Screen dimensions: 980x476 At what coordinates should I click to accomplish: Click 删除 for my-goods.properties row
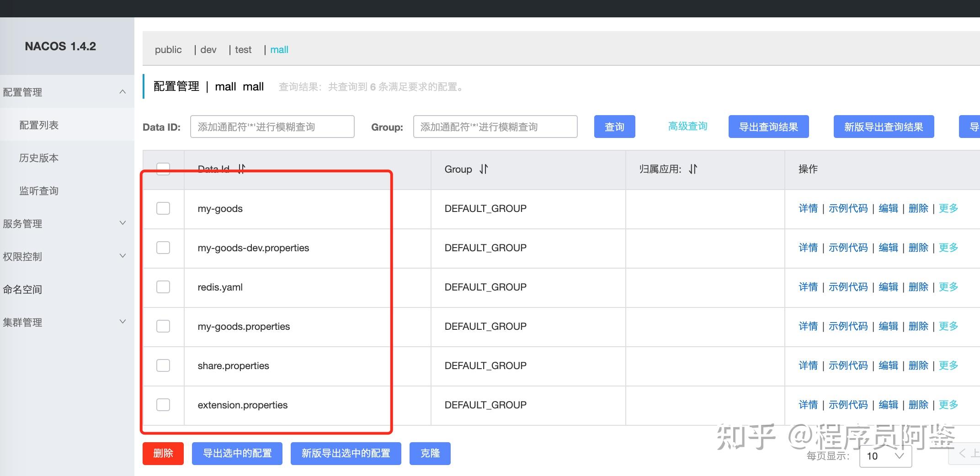tap(919, 326)
